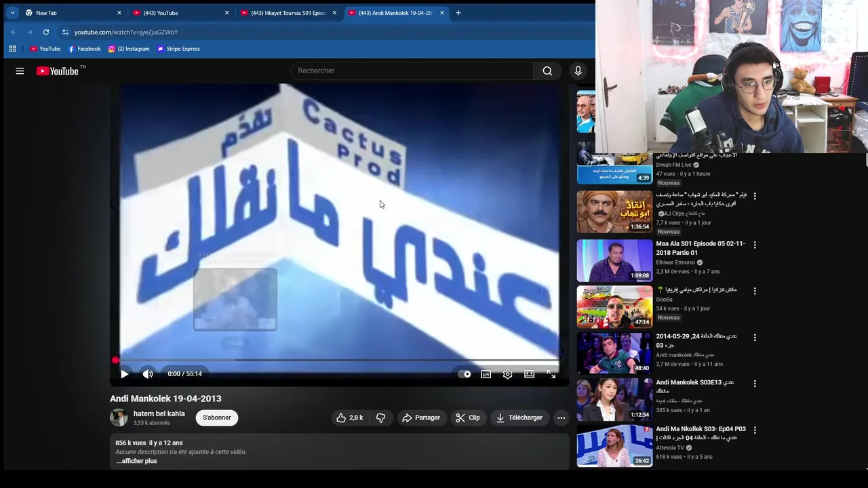Mute the video with the speaker icon

(x=148, y=374)
